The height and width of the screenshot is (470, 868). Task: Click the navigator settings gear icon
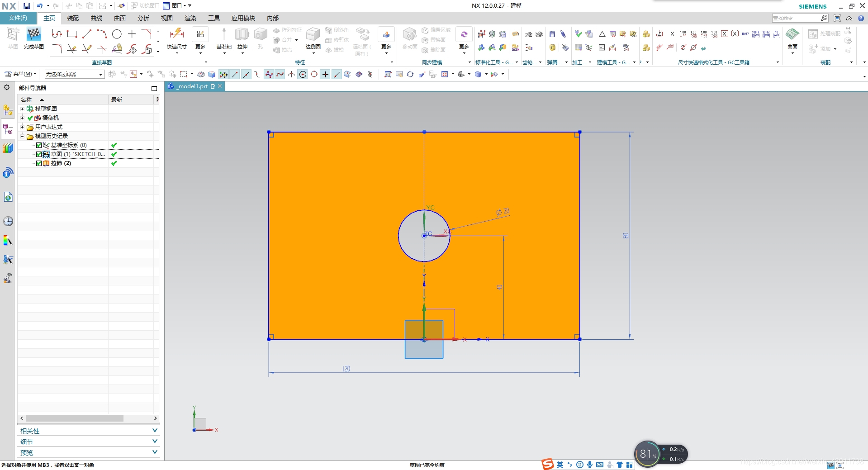[7, 87]
